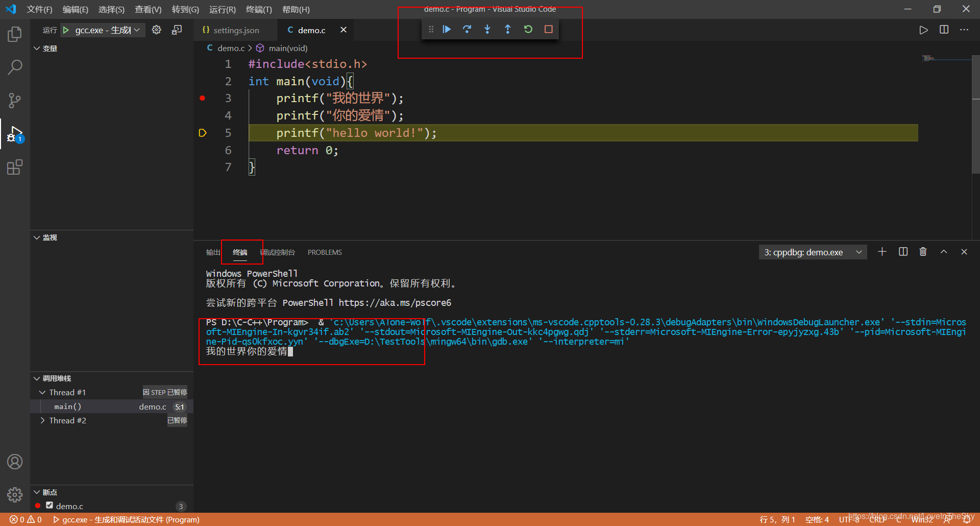The height and width of the screenshot is (526, 980).
Task: Open the Manage gear in activity bar
Action: (15, 494)
